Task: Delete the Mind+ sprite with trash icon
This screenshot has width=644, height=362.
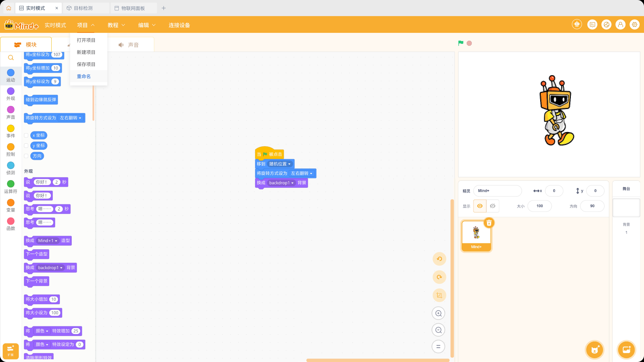Action: [x=489, y=223]
